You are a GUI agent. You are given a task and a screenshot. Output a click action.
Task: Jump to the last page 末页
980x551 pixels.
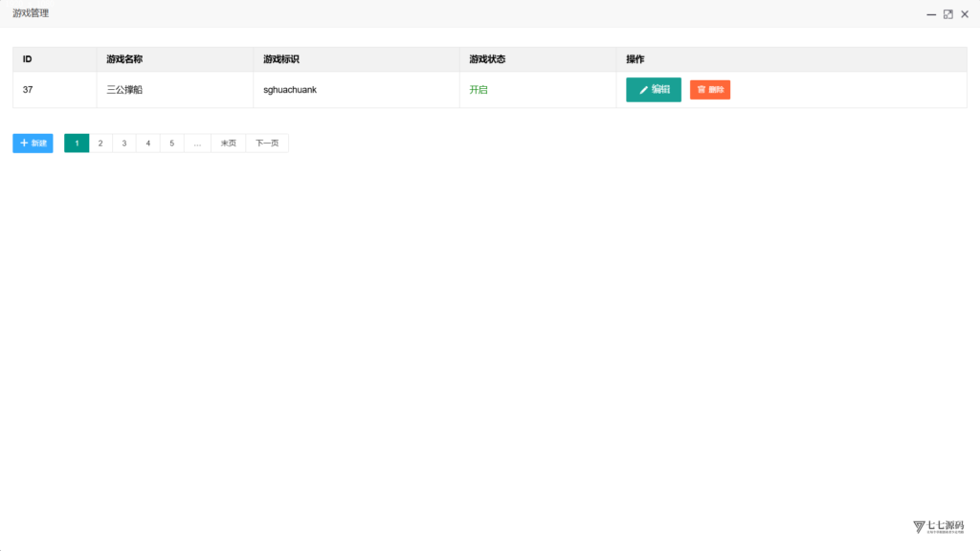(x=229, y=143)
